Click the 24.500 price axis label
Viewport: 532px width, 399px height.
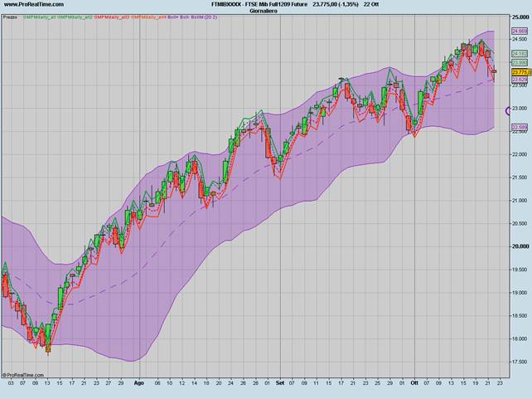click(520, 39)
